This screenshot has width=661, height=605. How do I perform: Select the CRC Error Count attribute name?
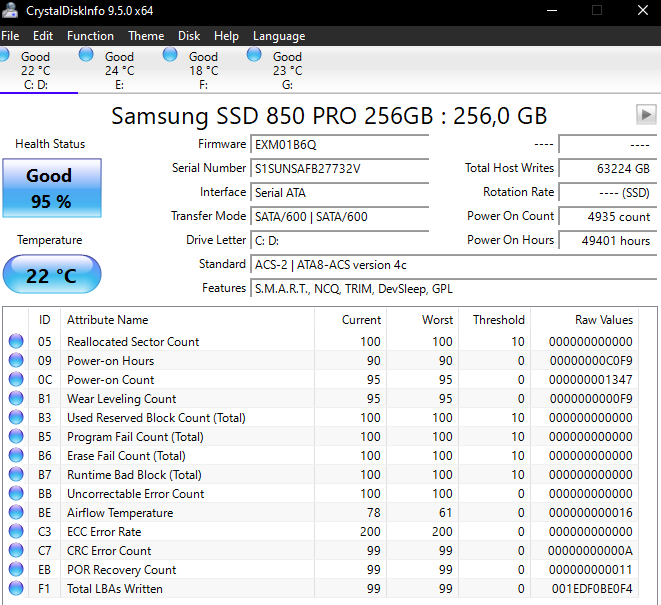tap(109, 551)
